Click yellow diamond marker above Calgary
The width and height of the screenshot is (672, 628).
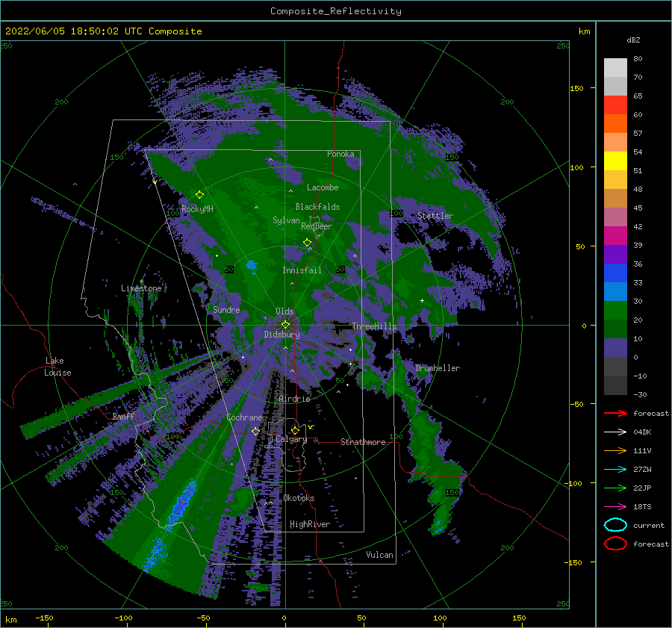(x=295, y=430)
